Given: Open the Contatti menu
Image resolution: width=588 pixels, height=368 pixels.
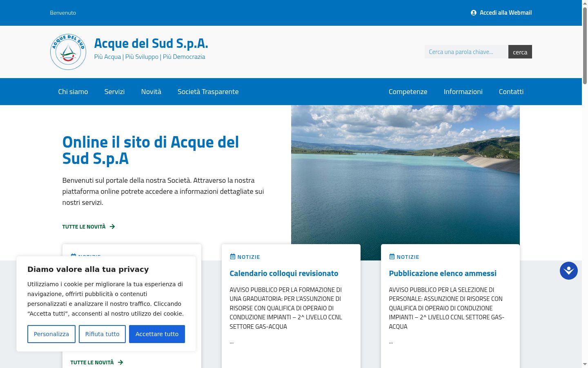Looking at the screenshot, I should (x=511, y=92).
